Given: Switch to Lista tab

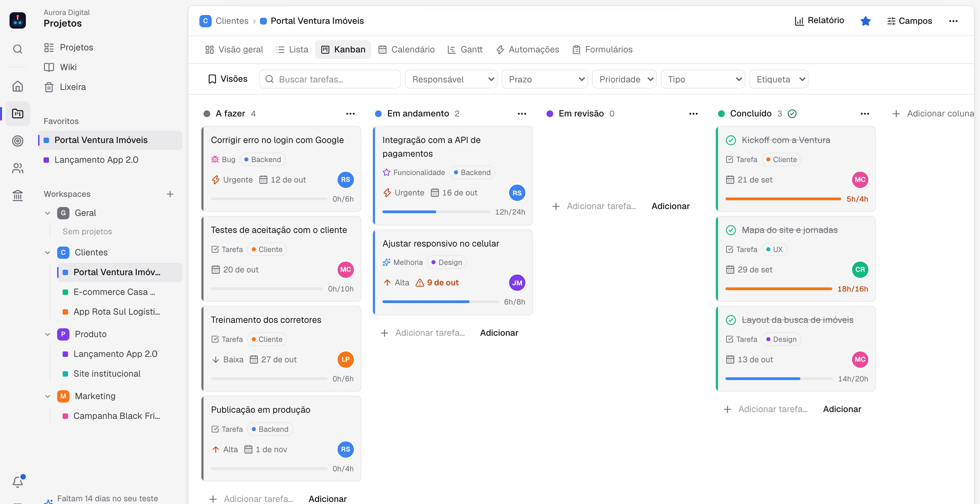Looking at the screenshot, I should [x=292, y=49].
